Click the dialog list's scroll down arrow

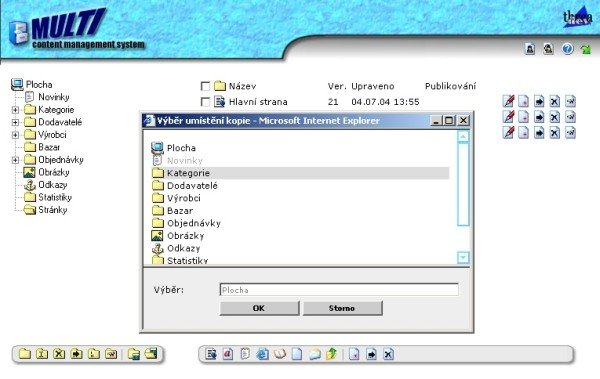(463, 258)
